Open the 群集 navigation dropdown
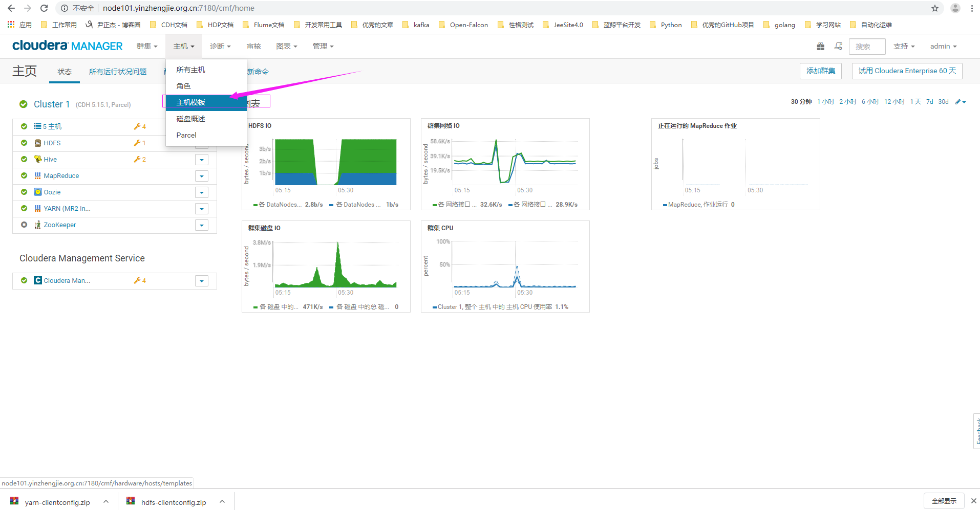Screen dimensions: 980x510 147,46
